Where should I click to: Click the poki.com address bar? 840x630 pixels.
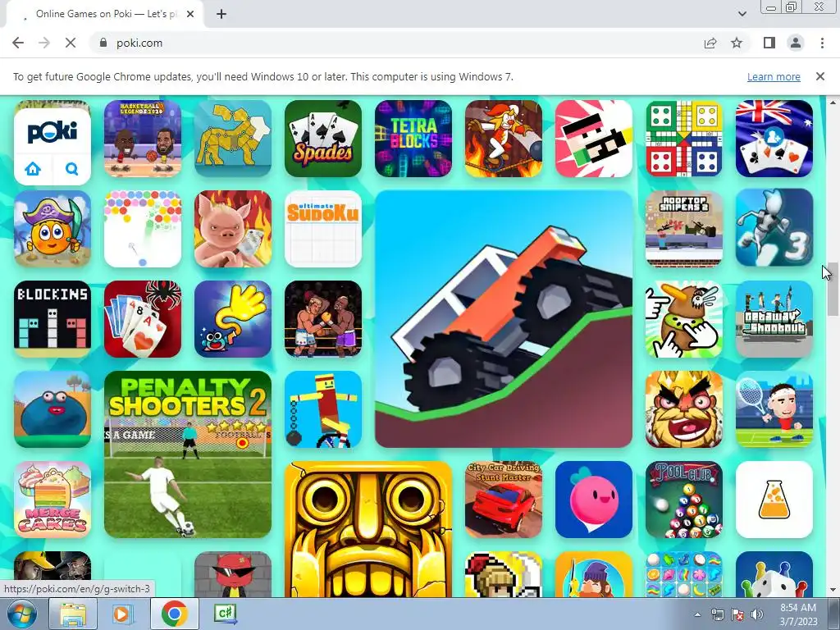point(396,43)
